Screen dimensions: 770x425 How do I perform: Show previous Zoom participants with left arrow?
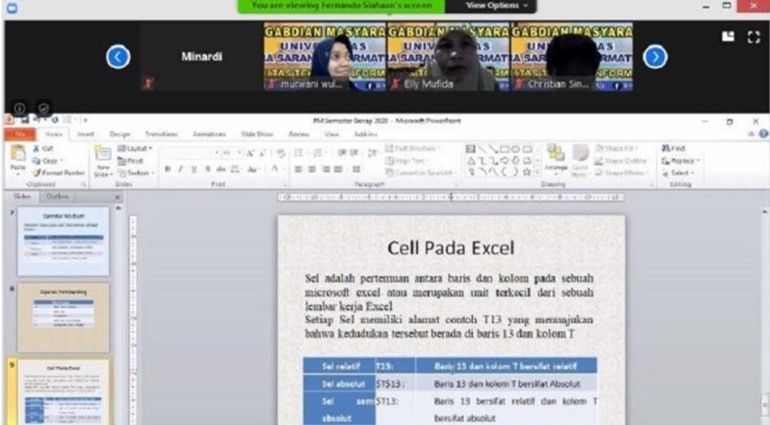coord(118,57)
